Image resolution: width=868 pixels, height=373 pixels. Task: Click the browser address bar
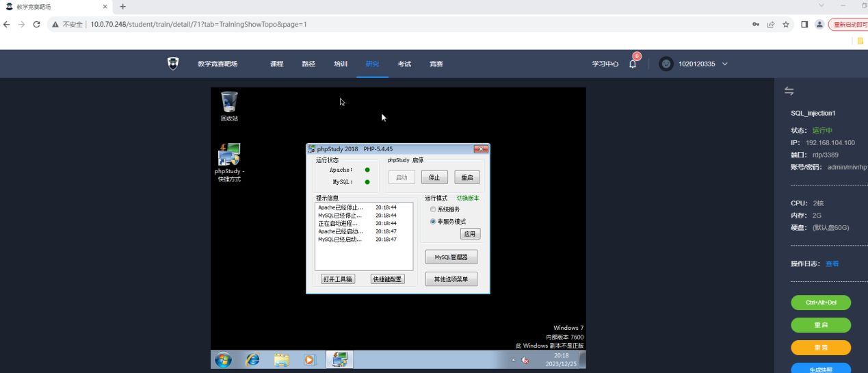click(410, 24)
